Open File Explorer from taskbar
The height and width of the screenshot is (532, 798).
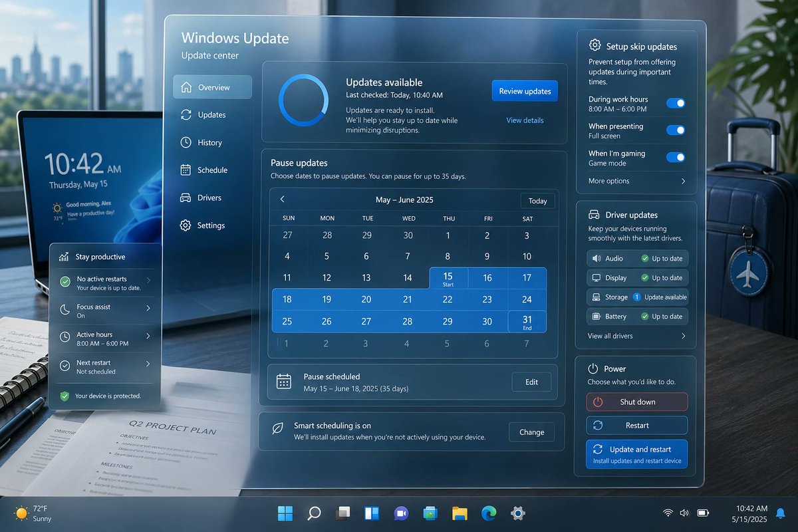(460, 513)
